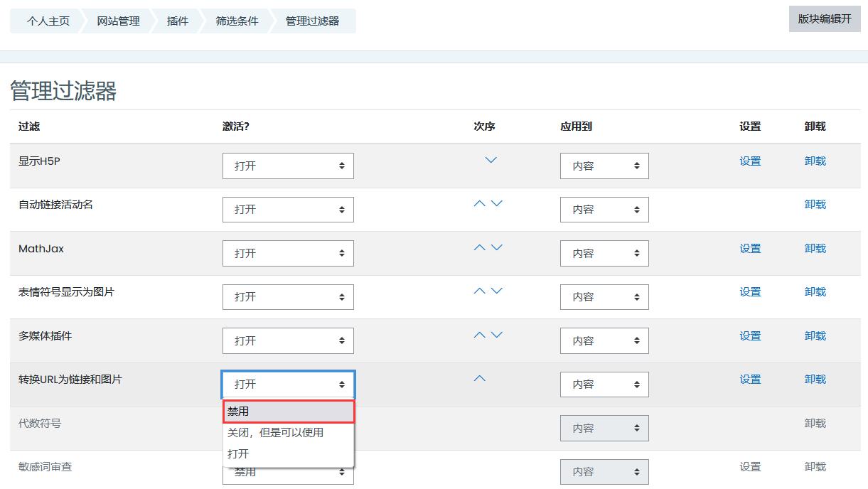Screen dimensions: 868x489
Task: Click the 版块编辑开 button
Action: [x=824, y=19]
